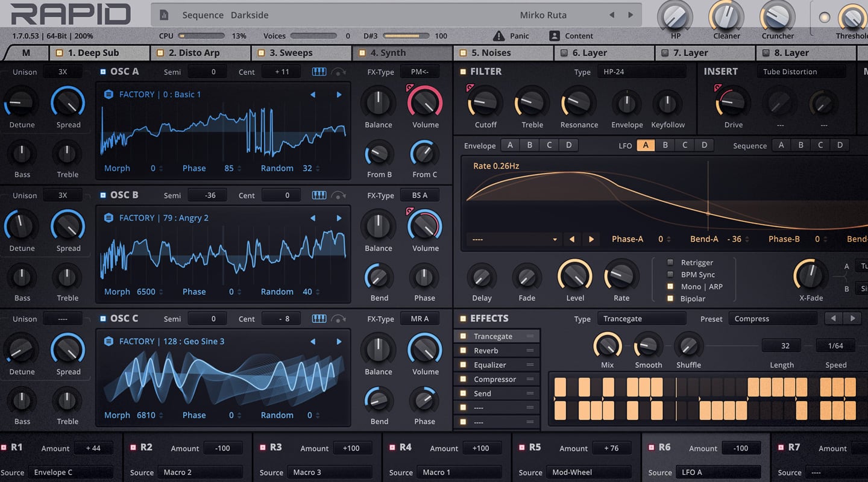The image size is (868, 482).
Task: Switch to the 3. Sweeps tab
Action: pyautogui.click(x=301, y=53)
